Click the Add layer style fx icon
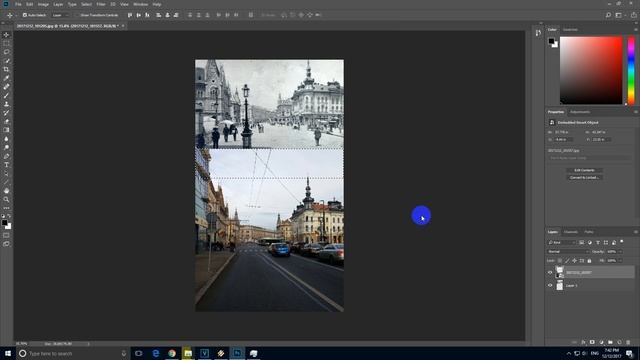 tap(583, 342)
